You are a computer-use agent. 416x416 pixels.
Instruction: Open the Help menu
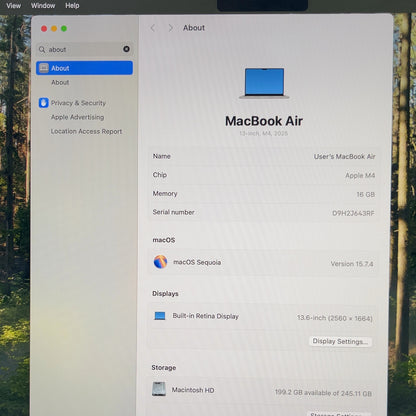click(x=72, y=6)
